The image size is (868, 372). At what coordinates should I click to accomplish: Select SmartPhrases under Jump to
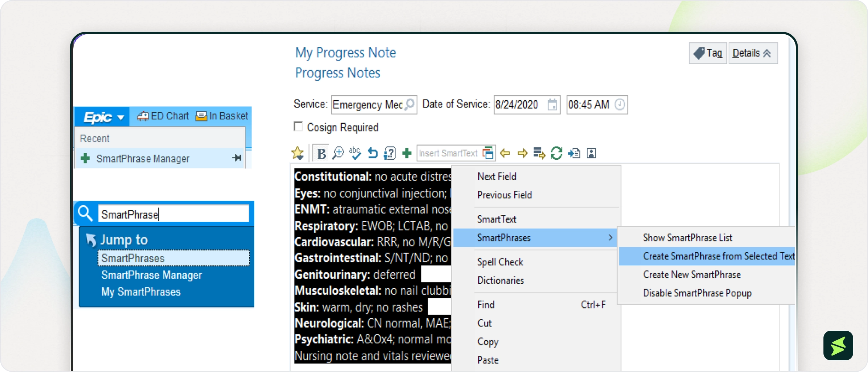pyautogui.click(x=174, y=258)
